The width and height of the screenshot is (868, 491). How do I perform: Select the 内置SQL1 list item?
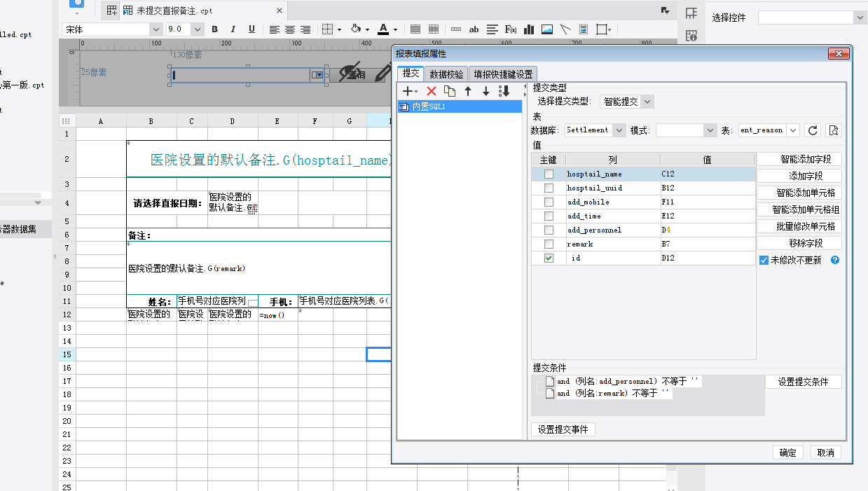[x=460, y=106]
